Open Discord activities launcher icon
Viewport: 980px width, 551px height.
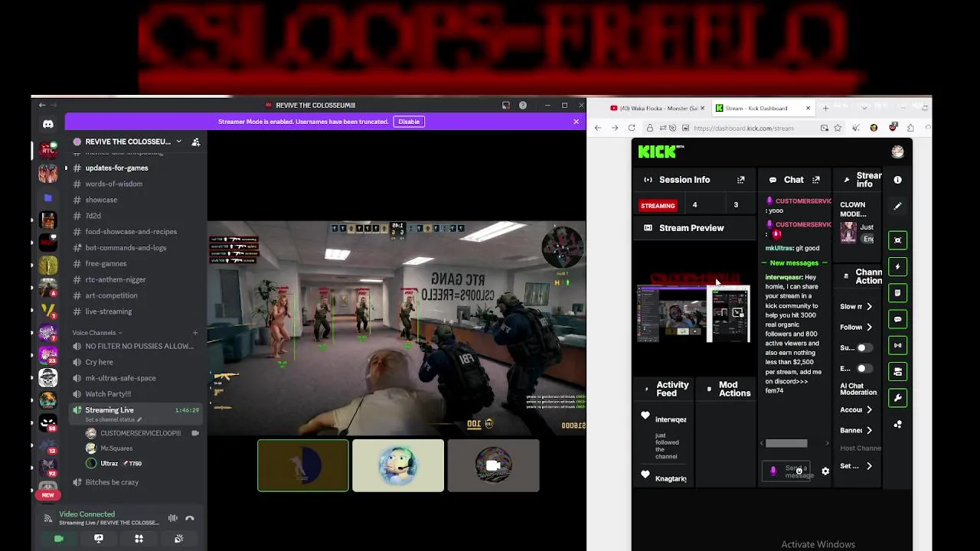click(139, 539)
